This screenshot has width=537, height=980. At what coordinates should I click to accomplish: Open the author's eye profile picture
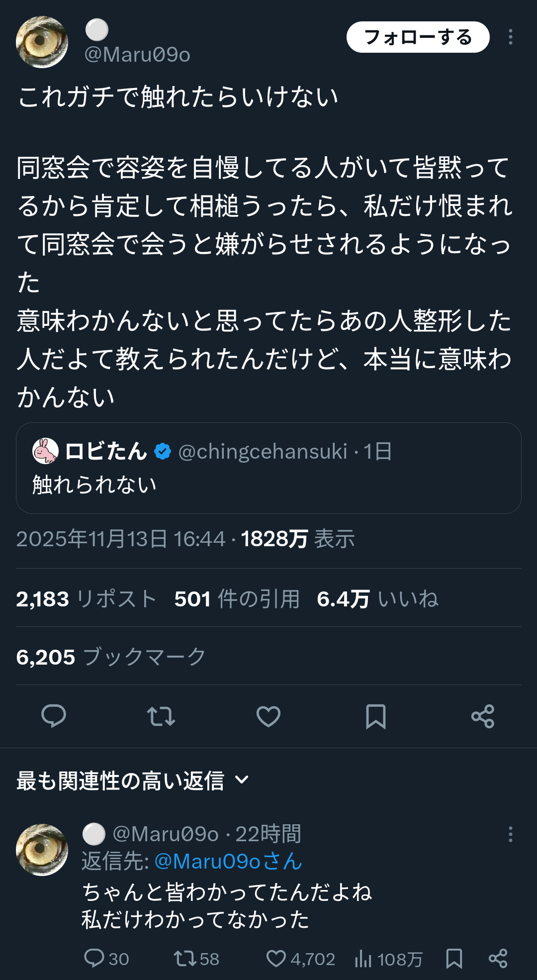[42, 42]
